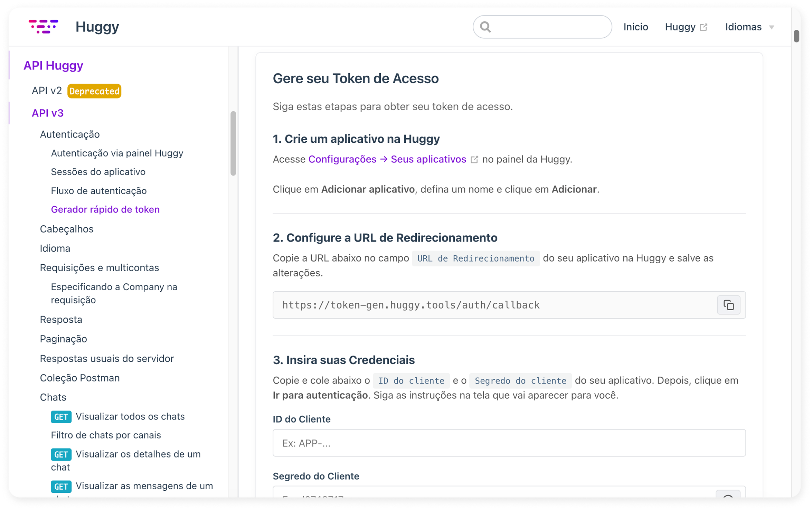
Task: Click the heading Gere seu Token de Acesso
Action: (356, 78)
